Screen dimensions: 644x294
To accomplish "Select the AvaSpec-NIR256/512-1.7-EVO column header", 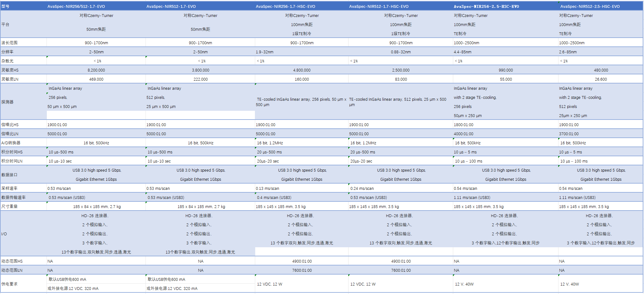I will point(96,6).
